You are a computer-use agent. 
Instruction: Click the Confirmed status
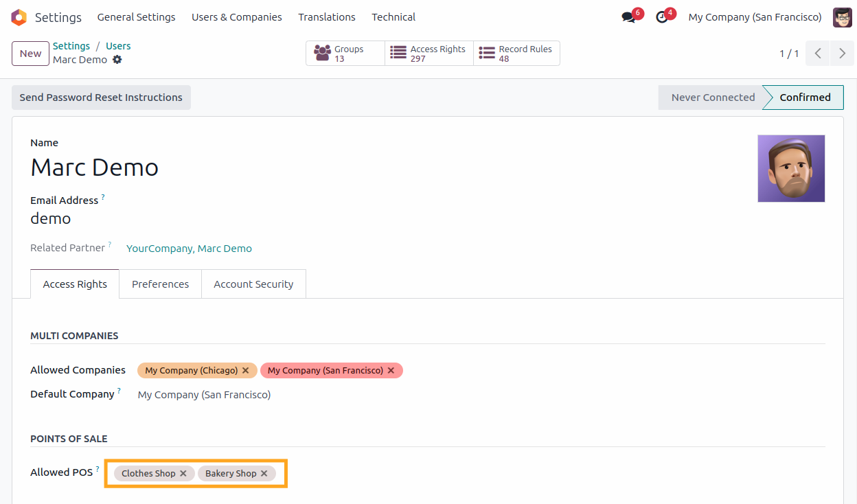[x=805, y=98]
